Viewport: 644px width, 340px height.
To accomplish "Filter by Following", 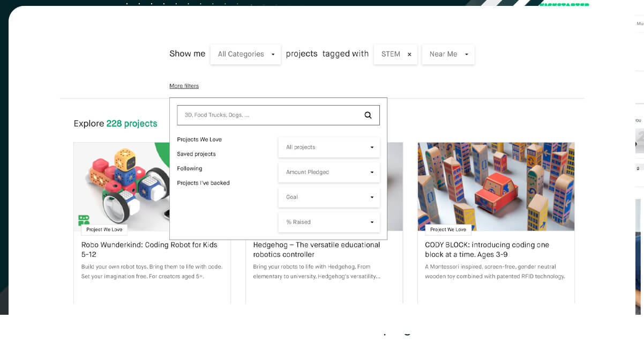I will tap(190, 168).
